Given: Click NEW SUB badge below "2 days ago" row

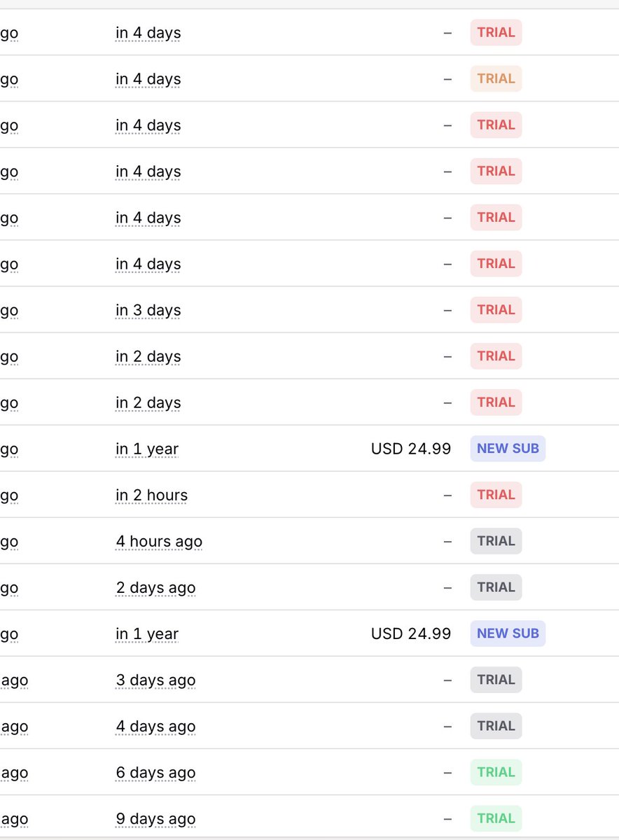Looking at the screenshot, I should 508,633.
